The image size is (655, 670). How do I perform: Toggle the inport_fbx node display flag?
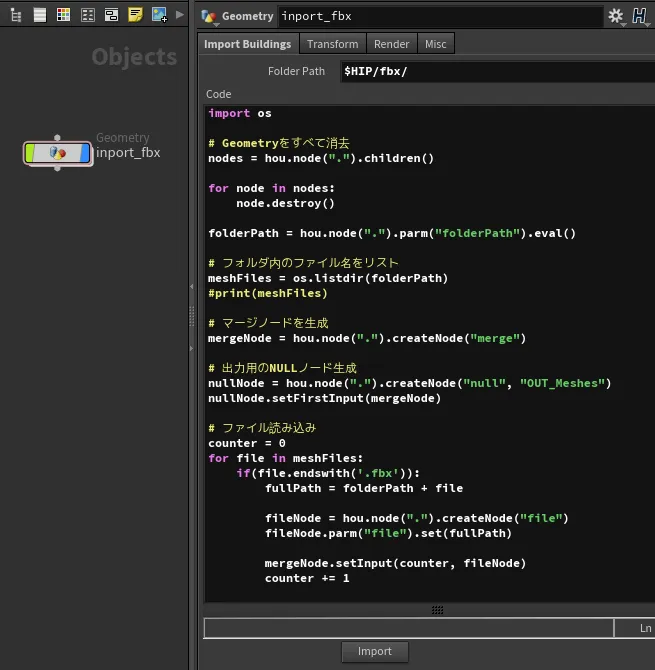pos(85,153)
